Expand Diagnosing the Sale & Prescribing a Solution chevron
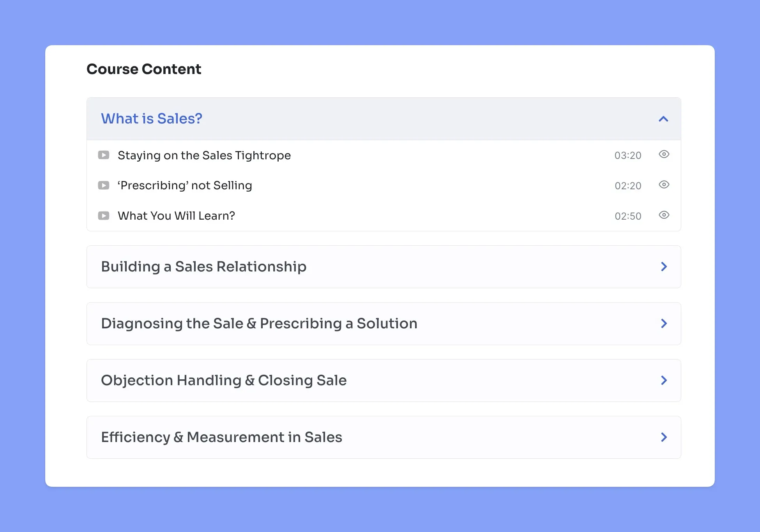Image resolution: width=760 pixels, height=532 pixels. (664, 324)
